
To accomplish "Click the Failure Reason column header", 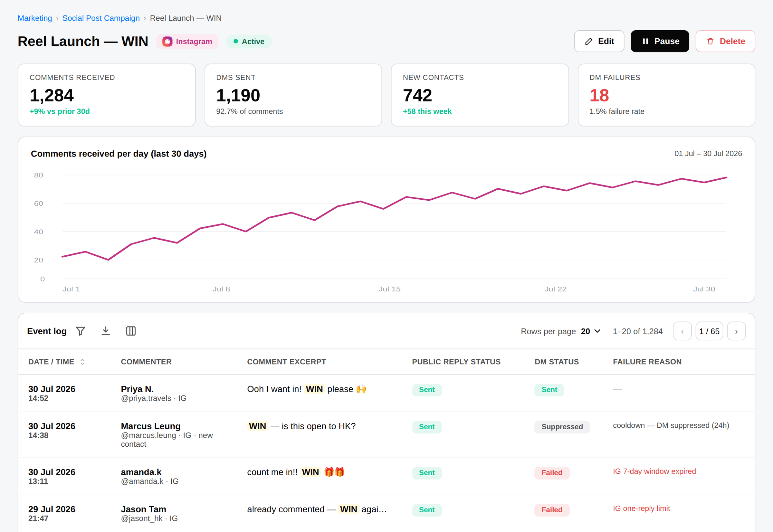I will (647, 362).
